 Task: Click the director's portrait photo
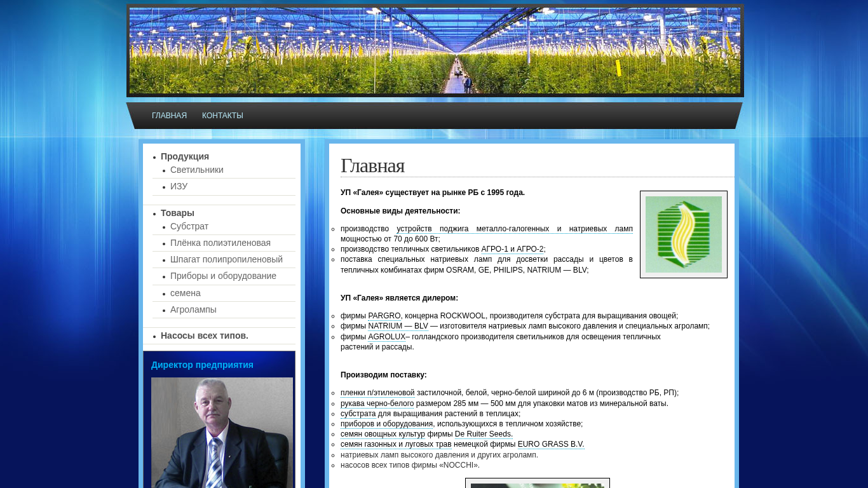tap(222, 433)
